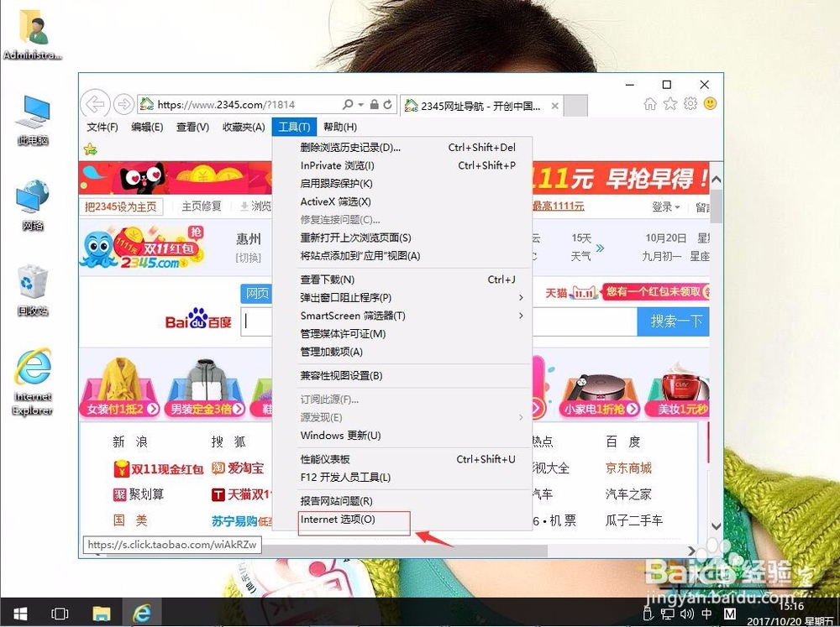840x627 pixels.
Task: Expand 弹出窗口阻止程序(P) submenu
Action: pyautogui.click(x=402, y=298)
